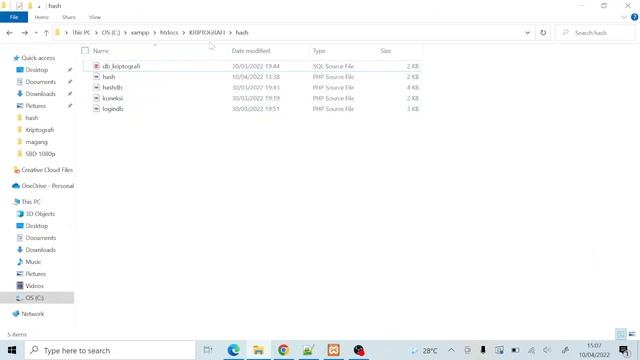Click 'htdocs' breadcrumb in address bar
Viewport: 640px width, 360px height.
[169, 33]
